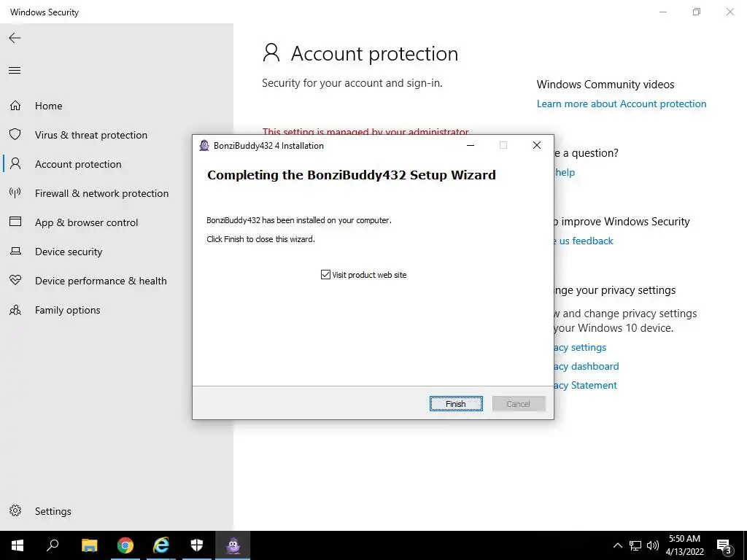Click the Home house icon in the sidebar
This screenshot has width=747, height=560.
coord(15,106)
